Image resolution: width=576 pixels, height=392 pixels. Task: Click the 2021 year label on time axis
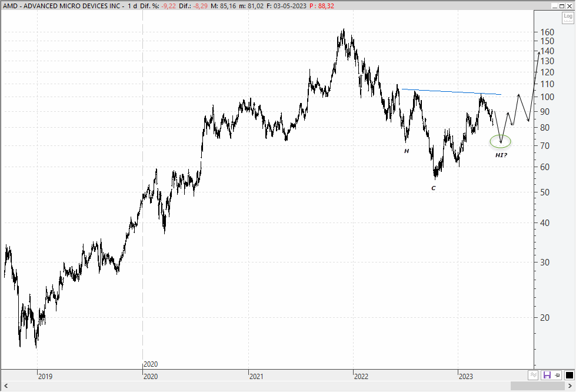(x=257, y=376)
